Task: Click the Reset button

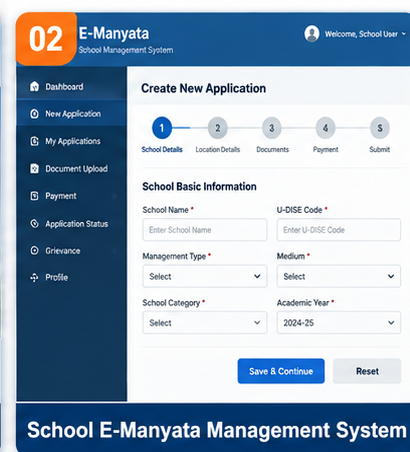Action: tap(367, 371)
